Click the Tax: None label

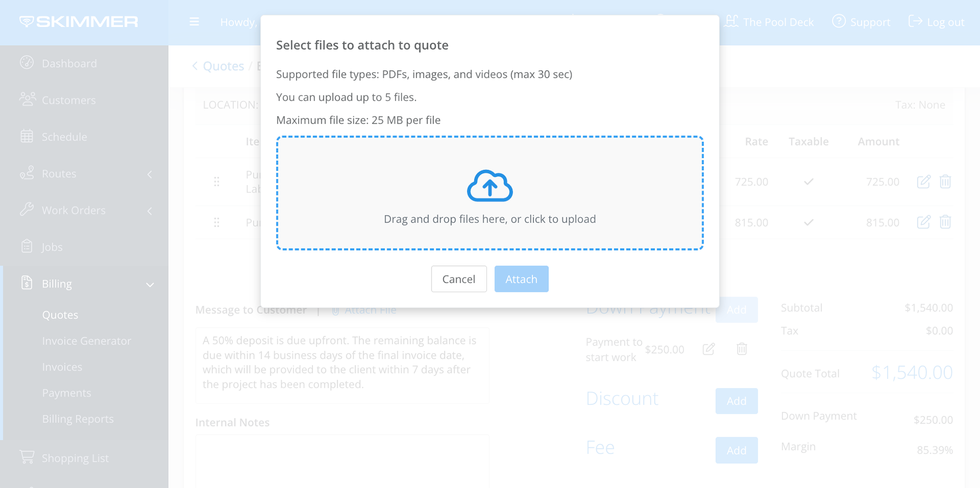[920, 105]
